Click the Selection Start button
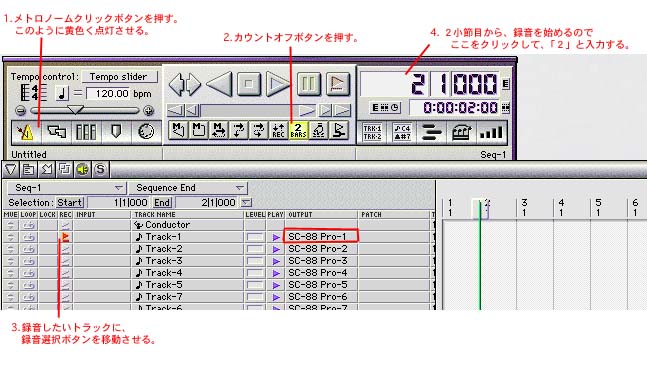 (x=70, y=203)
